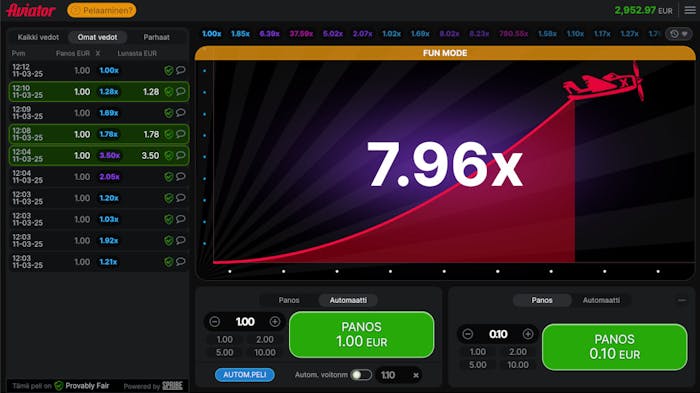Decrease the 0.10 bet with minus icon
The image size is (700, 393).
pyautogui.click(x=468, y=334)
